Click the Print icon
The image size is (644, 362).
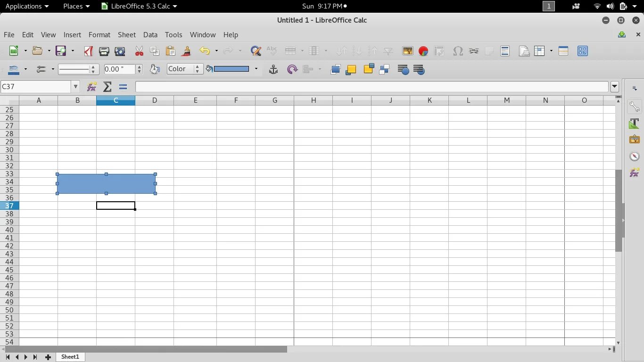coord(104,51)
